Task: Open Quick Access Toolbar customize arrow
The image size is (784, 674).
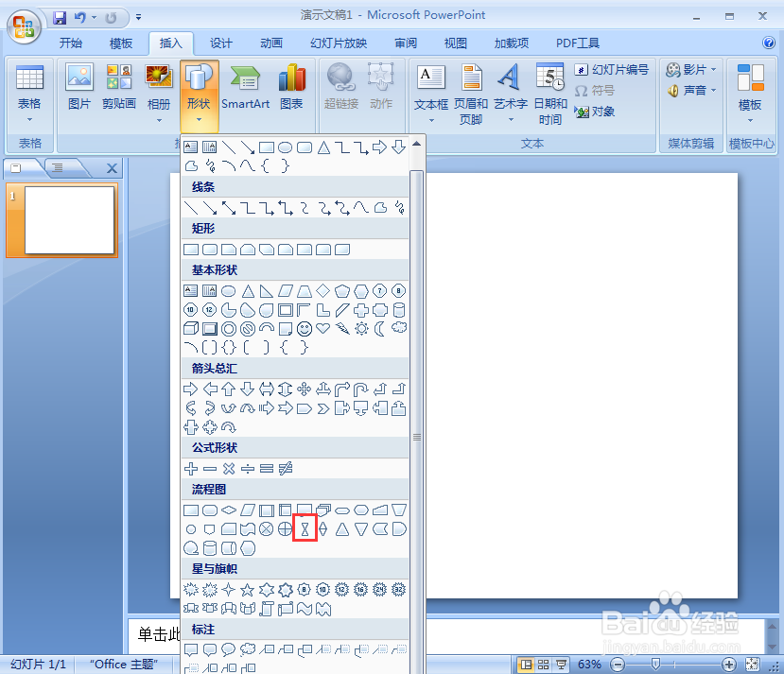Action: [x=138, y=17]
